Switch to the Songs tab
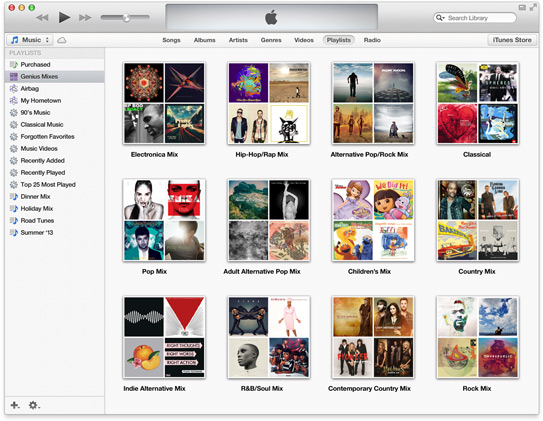The height and width of the screenshot is (421, 543). point(171,40)
